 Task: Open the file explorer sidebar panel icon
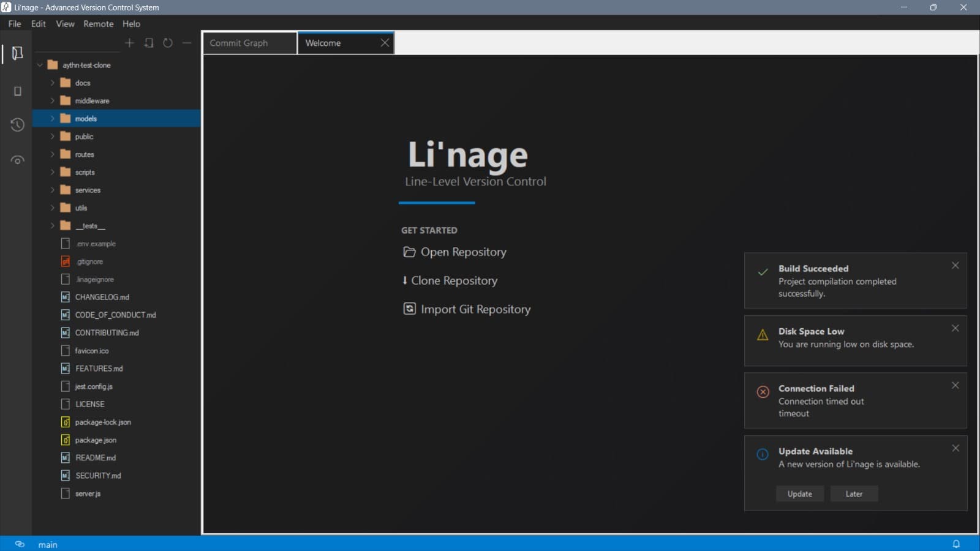[17, 53]
